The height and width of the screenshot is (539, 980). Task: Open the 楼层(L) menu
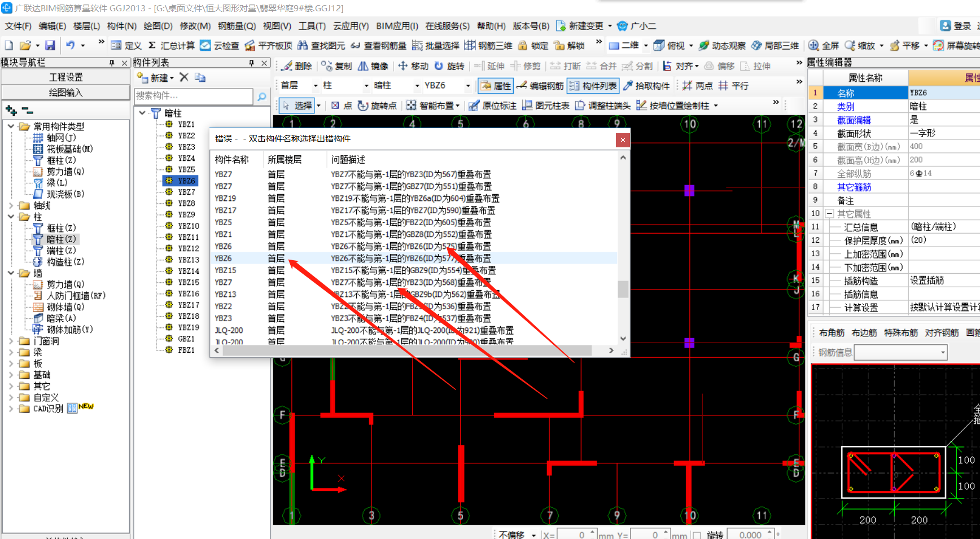(86, 26)
